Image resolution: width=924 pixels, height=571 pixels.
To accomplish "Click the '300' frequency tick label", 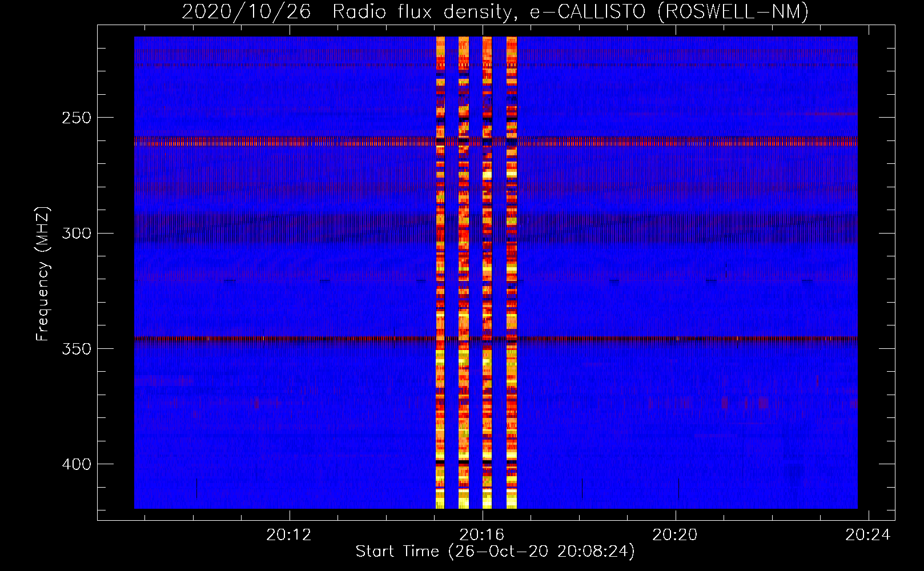I will pyautogui.click(x=77, y=233).
